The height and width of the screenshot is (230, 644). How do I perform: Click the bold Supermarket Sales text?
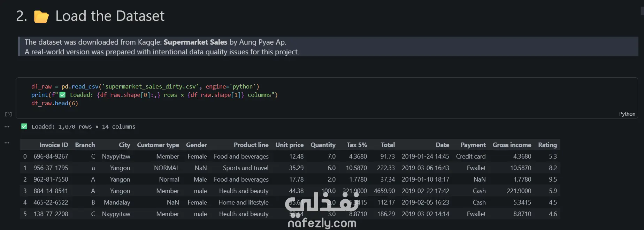point(195,42)
